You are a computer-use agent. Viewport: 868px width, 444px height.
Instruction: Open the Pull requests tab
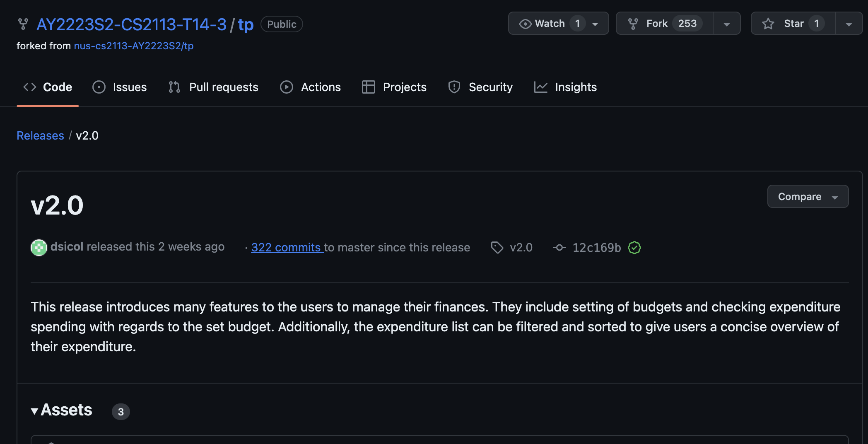point(213,87)
